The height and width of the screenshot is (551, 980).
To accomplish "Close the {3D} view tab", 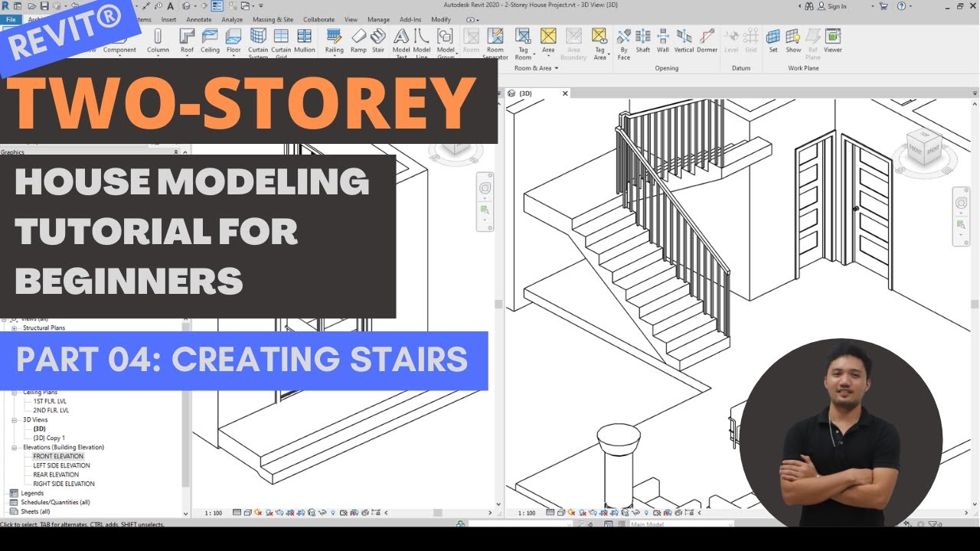I will point(566,93).
